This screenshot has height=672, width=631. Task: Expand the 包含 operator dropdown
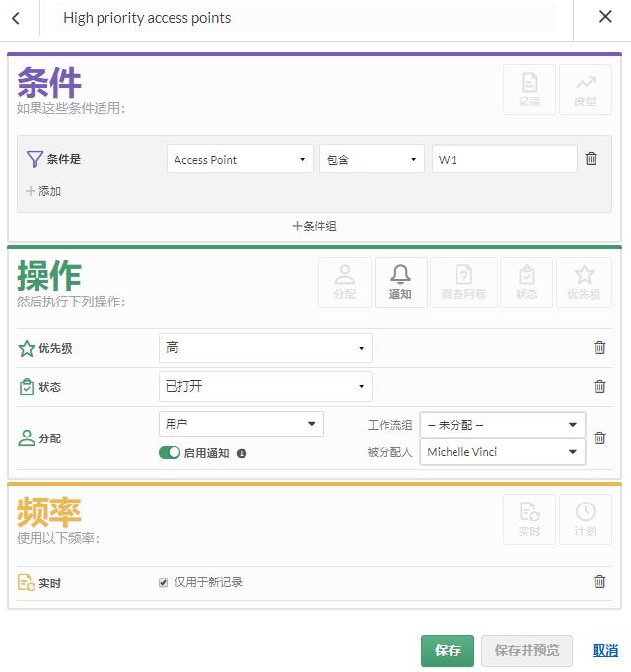[371, 160]
